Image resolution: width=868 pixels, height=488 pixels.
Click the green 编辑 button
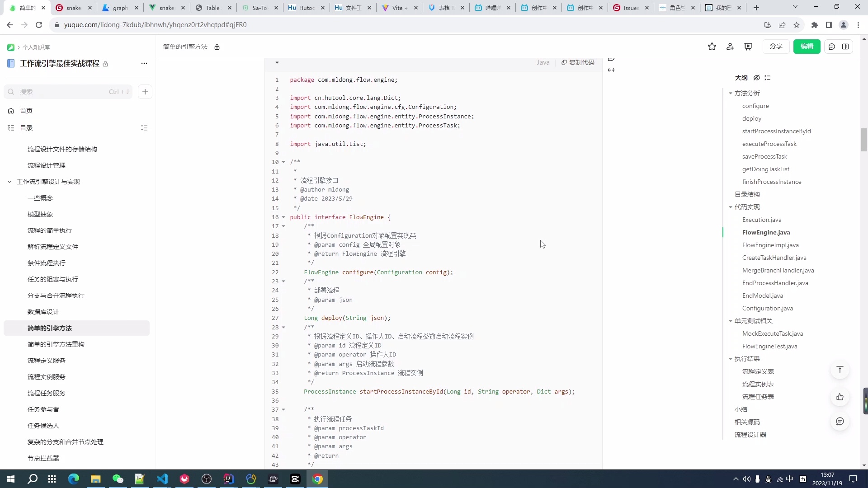coord(807,47)
